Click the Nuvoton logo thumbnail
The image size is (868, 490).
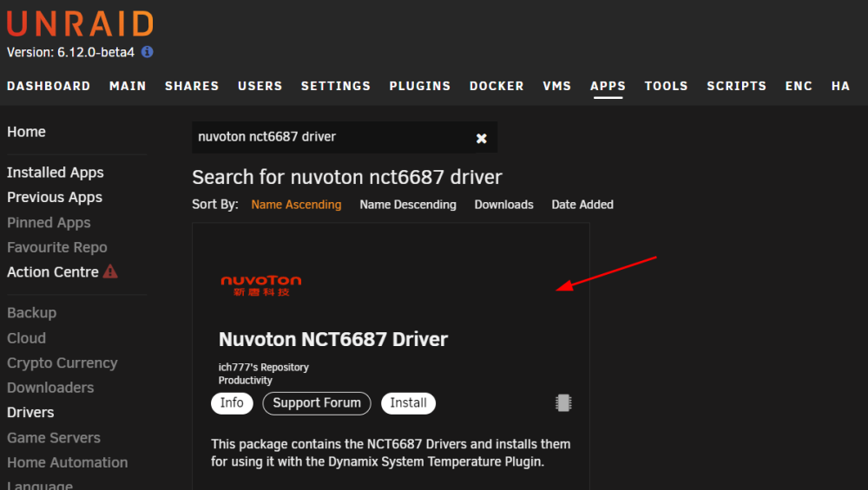click(260, 286)
